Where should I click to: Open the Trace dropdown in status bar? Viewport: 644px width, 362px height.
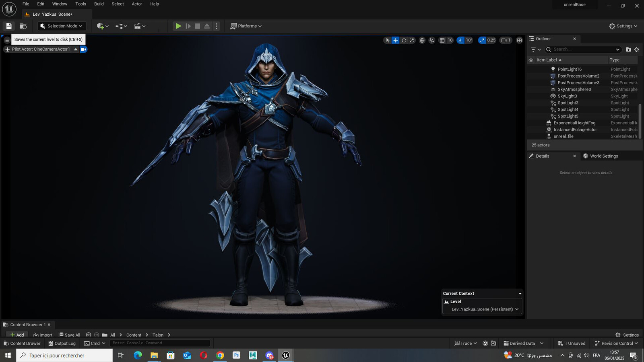pos(466,343)
